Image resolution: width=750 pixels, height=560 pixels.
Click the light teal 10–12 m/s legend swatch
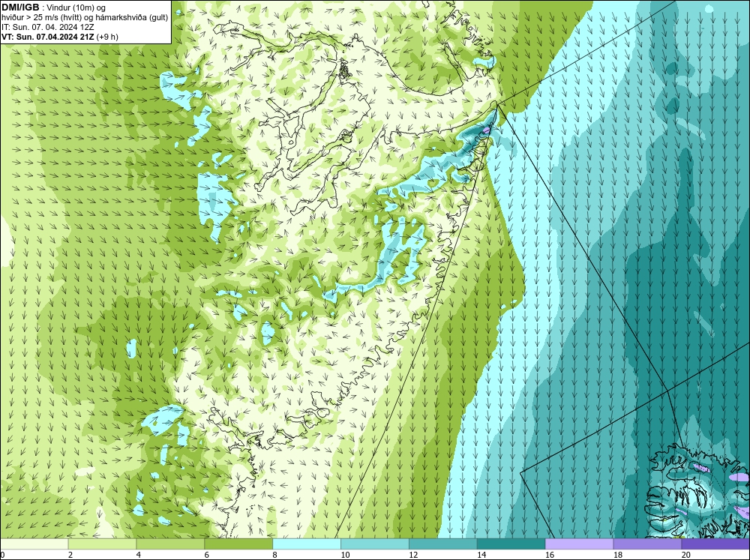374,544
